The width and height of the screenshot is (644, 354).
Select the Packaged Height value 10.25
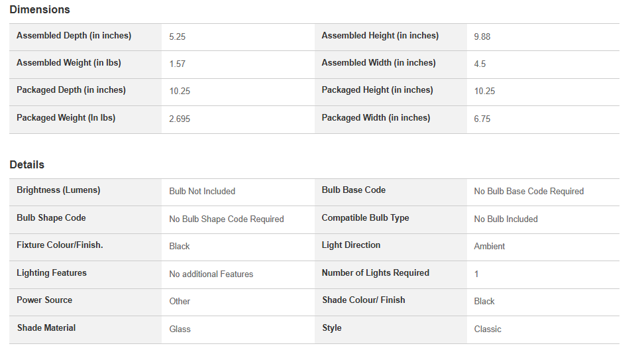[484, 91]
